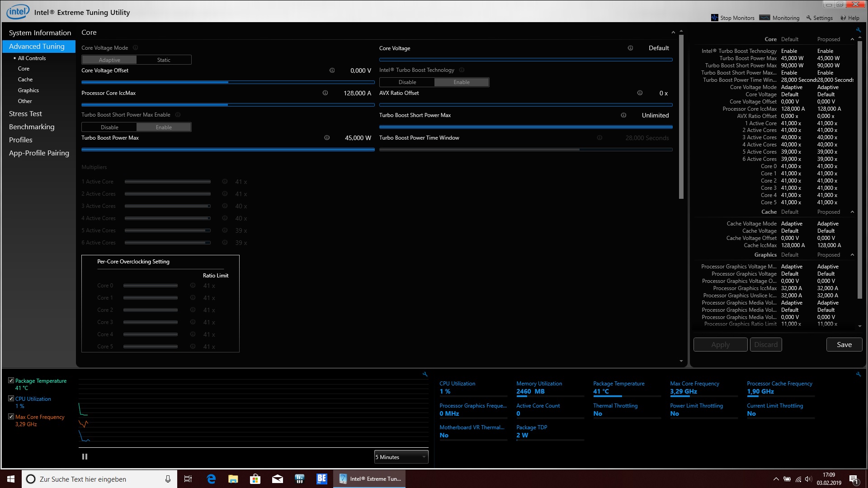
Task: Click the taskbar search microphone icon
Action: coord(168,479)
